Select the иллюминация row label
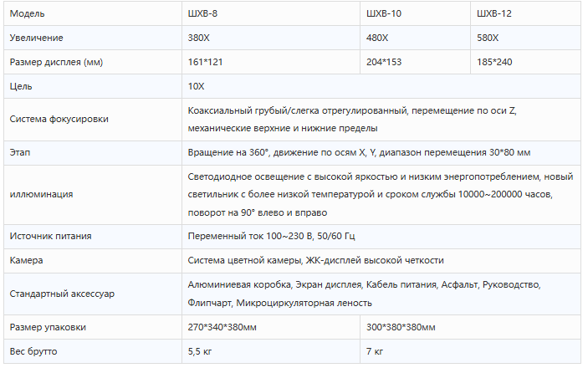Viewport: 588px width, 368px height. click(41, 194)
